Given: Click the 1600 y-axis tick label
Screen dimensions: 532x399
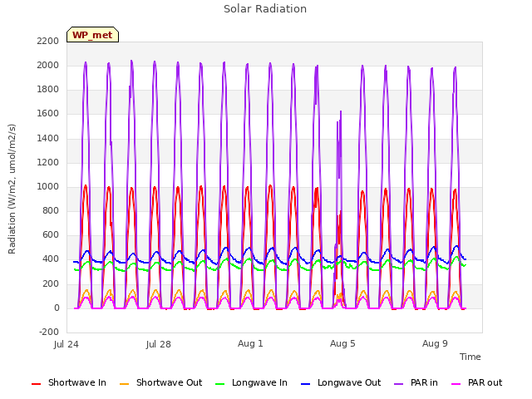Looking at the screenshot, I should coord(48,114).
